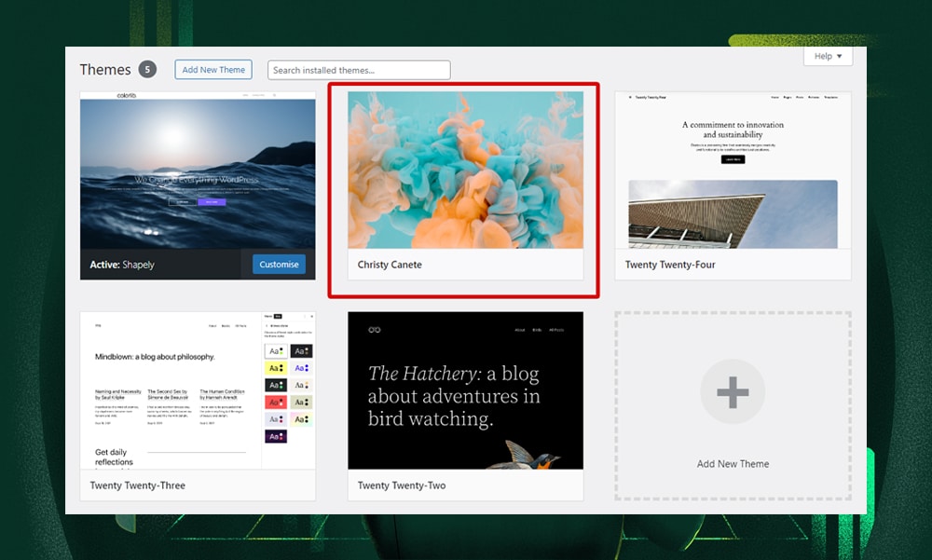Click the Themes count badge showing 5
932x560 pixels.
pyautogui.click(x=149, y=69)
